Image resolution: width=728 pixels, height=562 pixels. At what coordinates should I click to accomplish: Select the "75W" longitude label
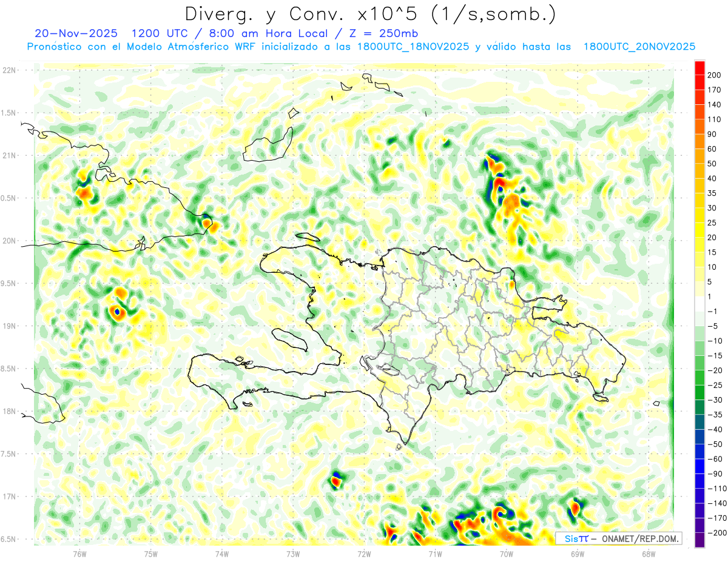(151, 554)
